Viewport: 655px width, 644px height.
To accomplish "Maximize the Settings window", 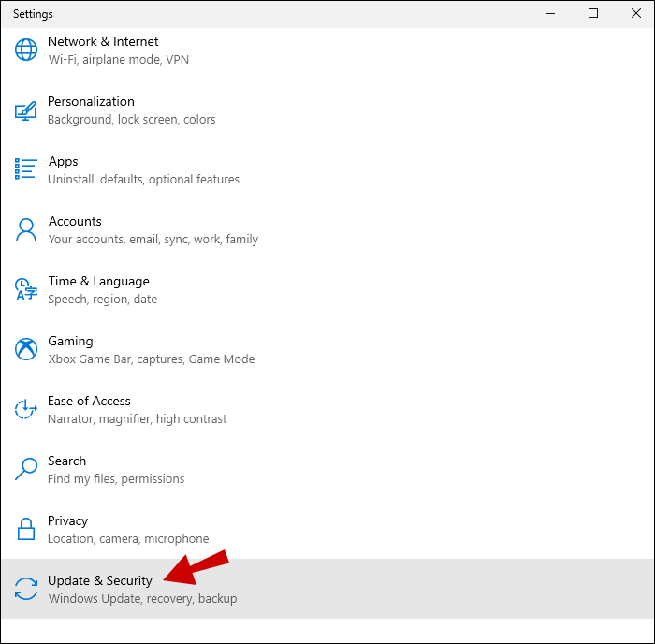I will coord(593,13).
